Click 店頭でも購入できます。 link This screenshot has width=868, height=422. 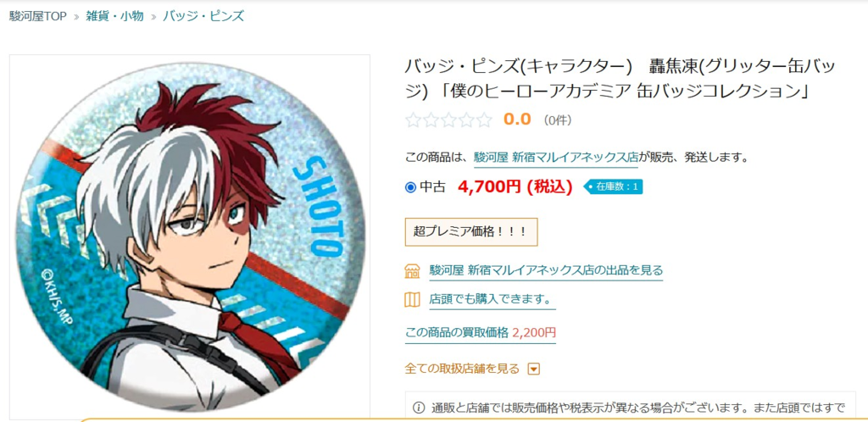(x=492, y=300)
